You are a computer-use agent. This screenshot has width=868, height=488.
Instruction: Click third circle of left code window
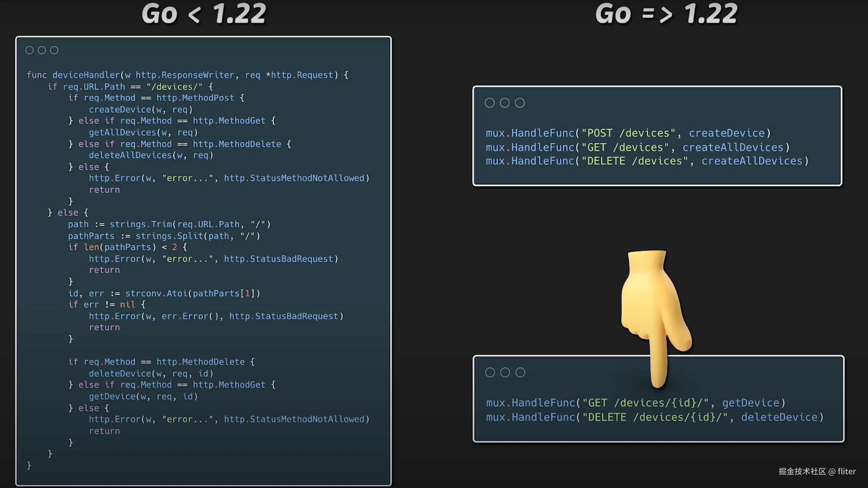click(x=54, y=50)
